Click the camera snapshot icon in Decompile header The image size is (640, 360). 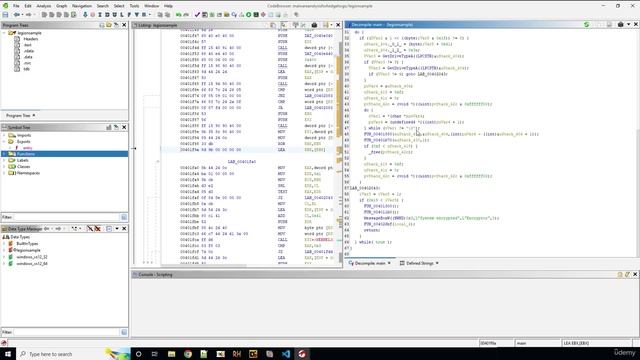pyautogui.click(x=620, y=24)
